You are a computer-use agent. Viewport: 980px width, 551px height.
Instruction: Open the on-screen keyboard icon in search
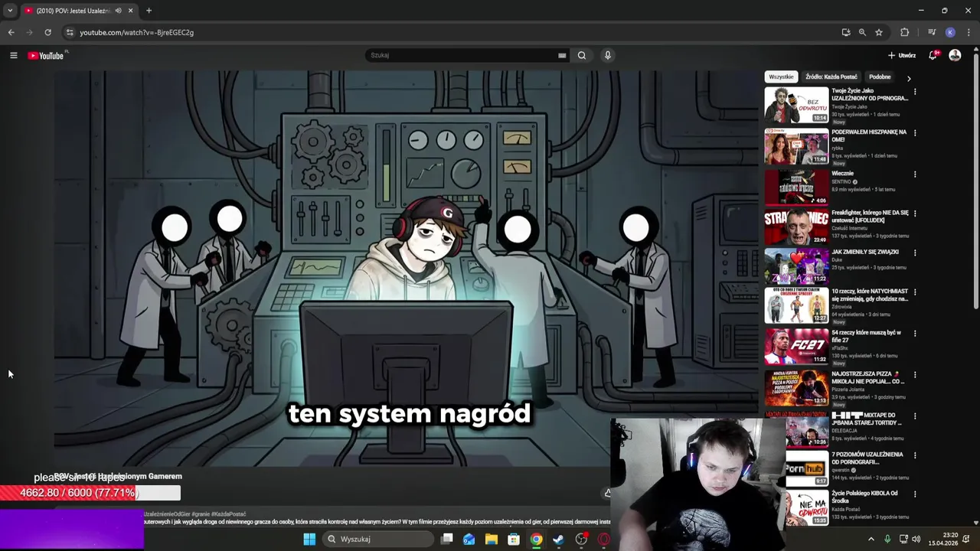(x=562, y=55)
